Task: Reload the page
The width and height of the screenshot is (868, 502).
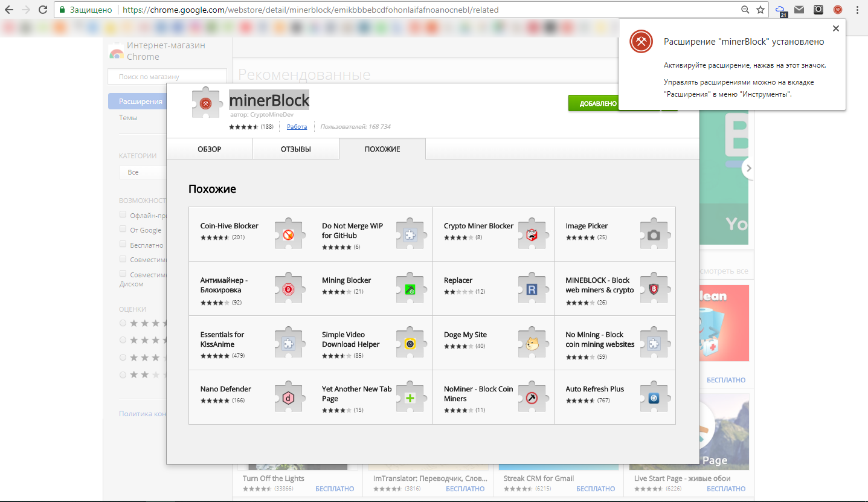Action: (x=43, y=10)
